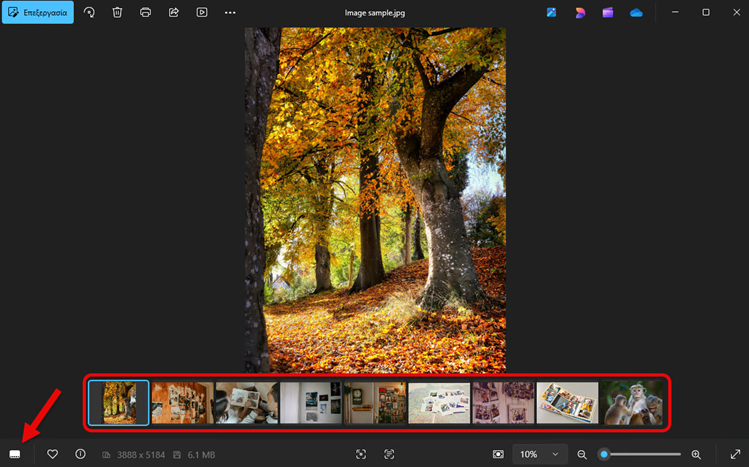Open the Clipchamp purple icon in the title bar
749x467 pixels.
click(x=608, y=12)
